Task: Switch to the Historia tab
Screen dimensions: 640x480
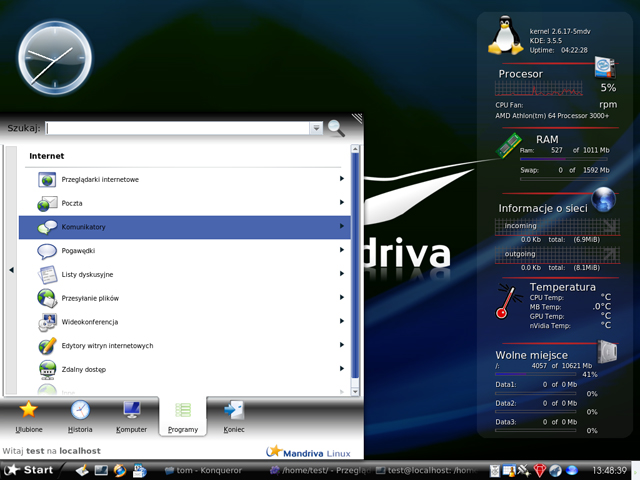Action: pyautogui.click(x=80, y=415)
